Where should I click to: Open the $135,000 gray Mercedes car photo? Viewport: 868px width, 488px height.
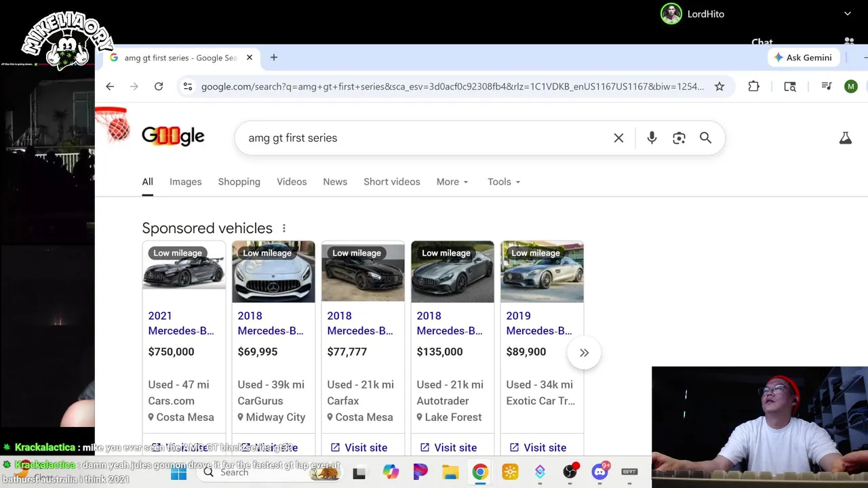click(x=452, y=272)
